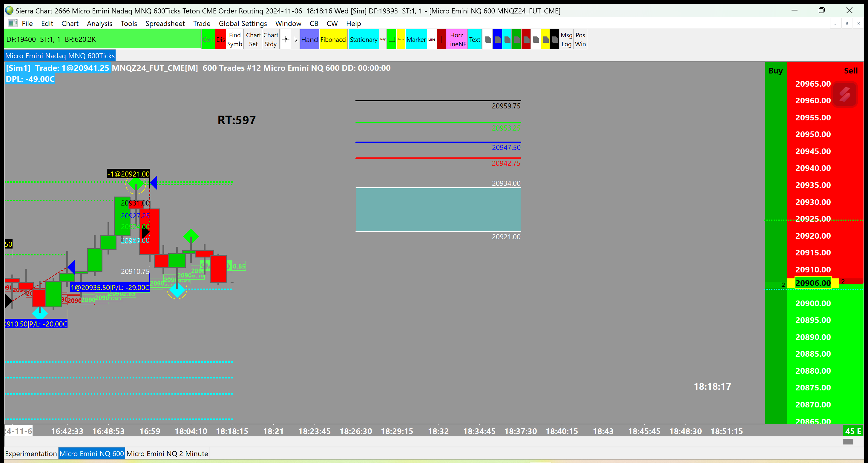Screen dimensions: 868x463
Task: Pick the vertical line drawing tool
Action: coord(441,39)
